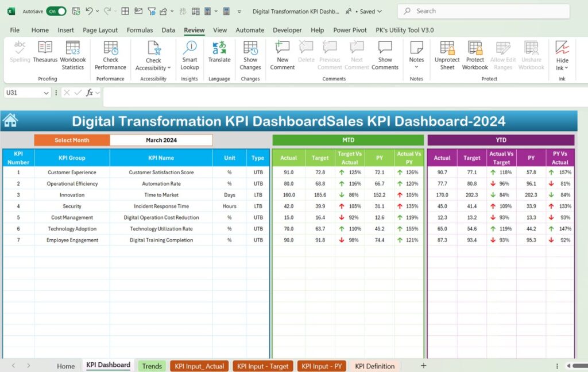The image size is (588, 372).
Task: Click the Technology Adoption cell
Action: (x=72, y=229)
